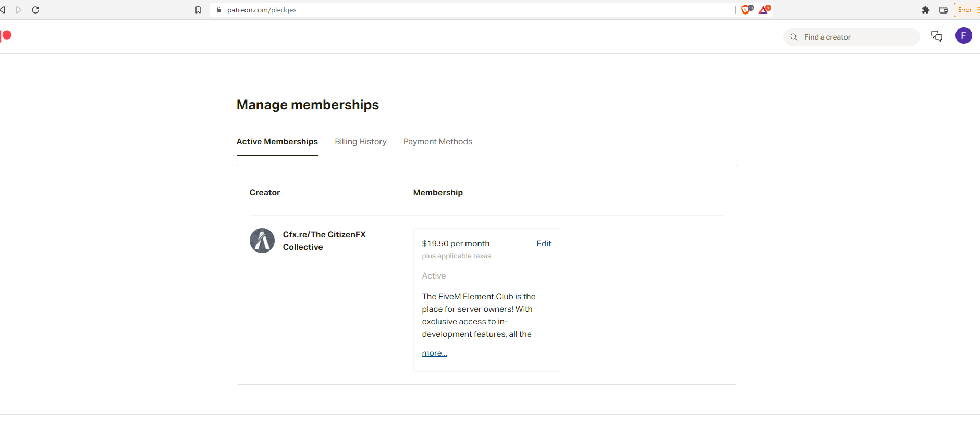The image size is (980, 426).
Task: Go back with browser back arrow
Action: 3,10
